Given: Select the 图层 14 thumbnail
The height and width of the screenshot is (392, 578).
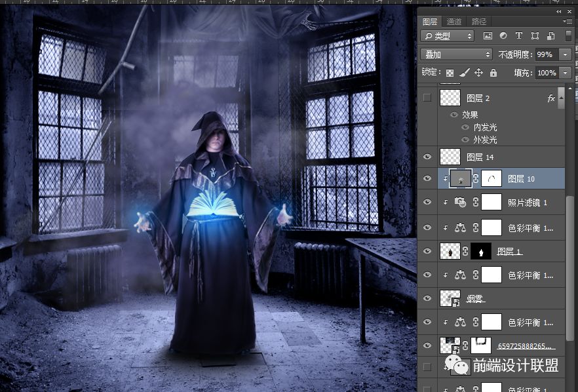Looking at the screenshot, I should coord(450,157).
